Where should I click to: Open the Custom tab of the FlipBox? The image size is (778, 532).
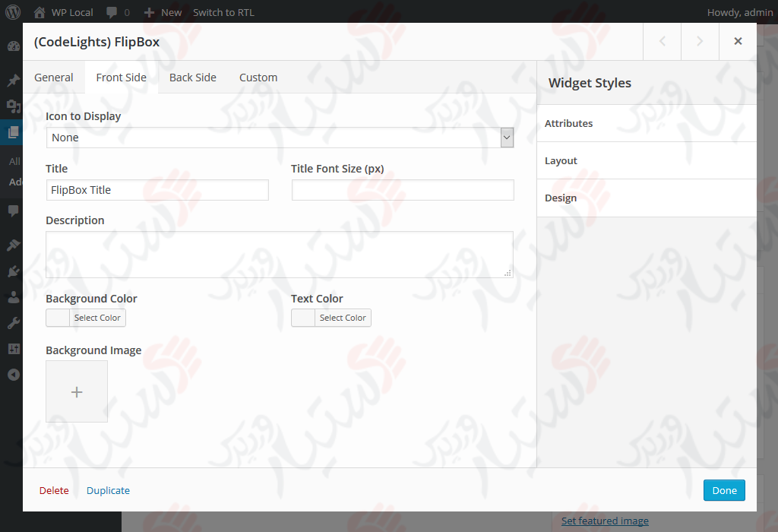tap(258, 77)
